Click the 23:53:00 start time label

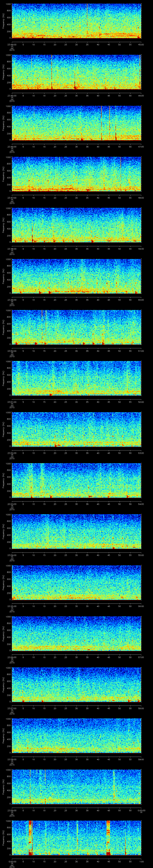12,504
